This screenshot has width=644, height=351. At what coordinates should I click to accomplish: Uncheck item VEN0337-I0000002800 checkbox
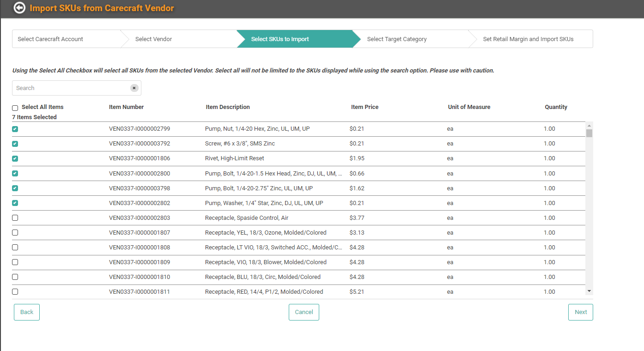15,174
